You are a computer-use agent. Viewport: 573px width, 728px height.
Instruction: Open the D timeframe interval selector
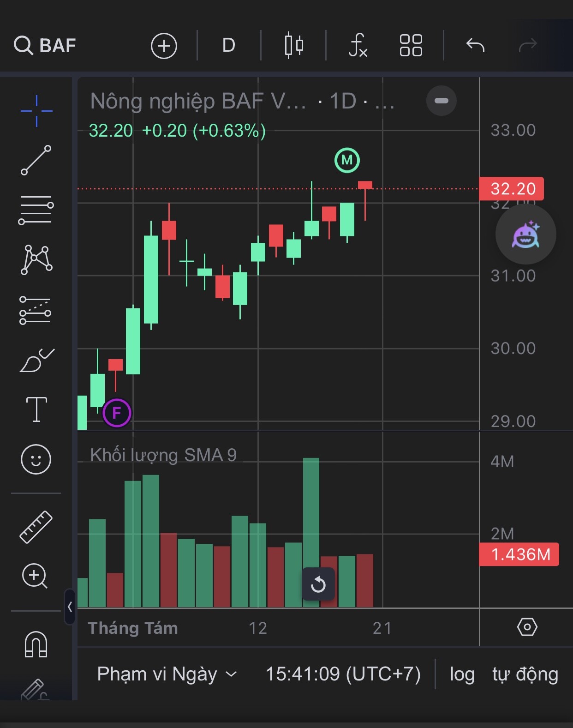coord(229,45)
